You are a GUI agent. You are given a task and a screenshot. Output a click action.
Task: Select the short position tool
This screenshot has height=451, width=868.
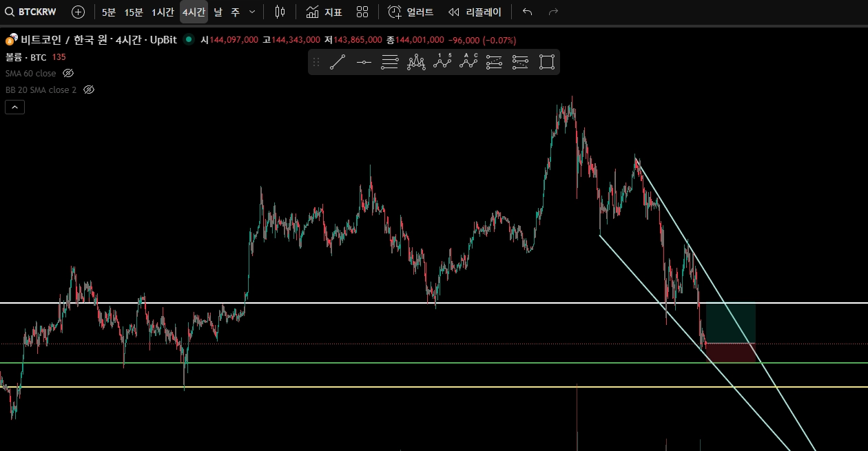pos(520,62)
